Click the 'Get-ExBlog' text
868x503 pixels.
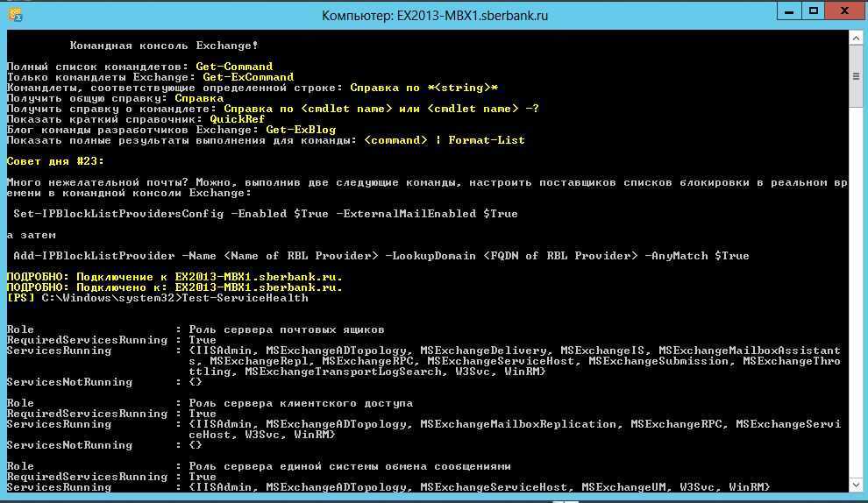tap(301, 130)
